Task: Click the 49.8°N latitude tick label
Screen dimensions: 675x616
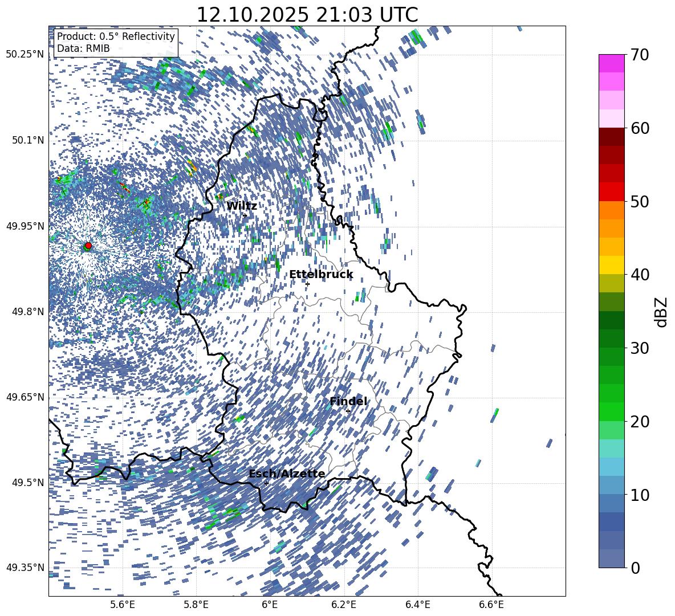Action: [28, 312]
